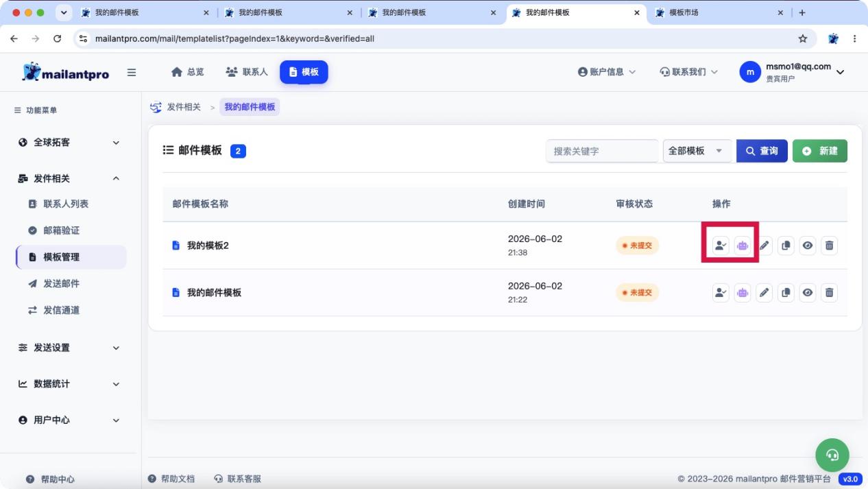Open a new browser tab
Screen dimensions: 868x489
(x=802, y=12)
